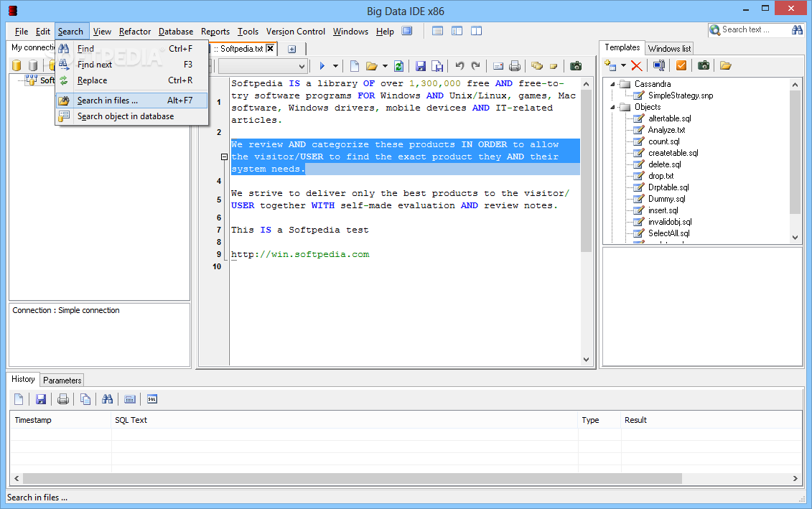This screenshot has width=812, height=509.
Task: Select the two-column layout icon in menu bar
Action: coord(477,31)
